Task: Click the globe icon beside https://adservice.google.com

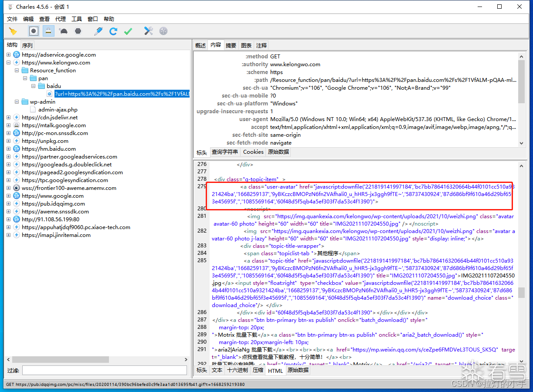Action: [17, 55]
